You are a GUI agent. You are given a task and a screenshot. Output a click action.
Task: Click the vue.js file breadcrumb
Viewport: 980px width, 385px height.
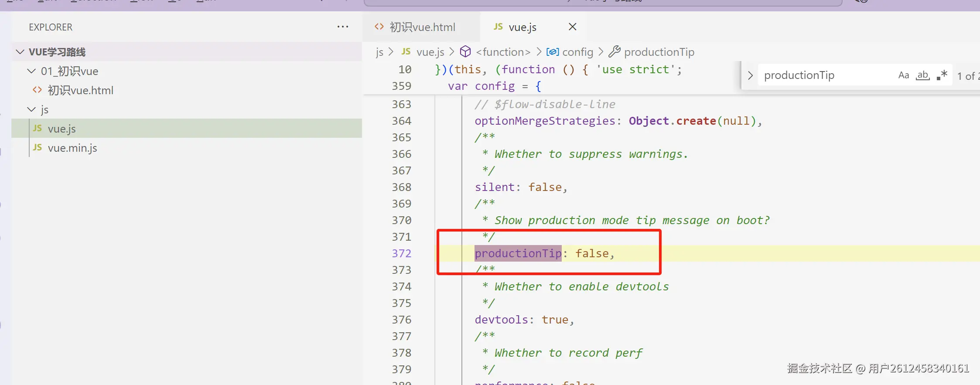(x=423, y=52)
